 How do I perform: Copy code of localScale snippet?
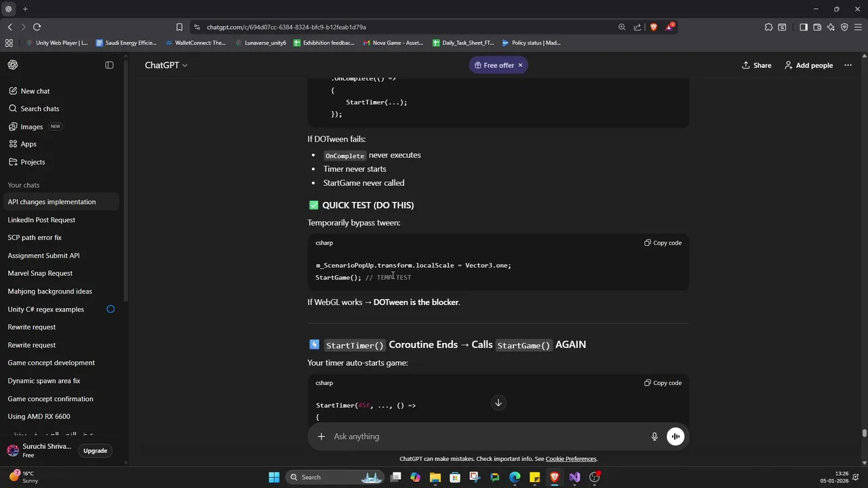point(663,243)
